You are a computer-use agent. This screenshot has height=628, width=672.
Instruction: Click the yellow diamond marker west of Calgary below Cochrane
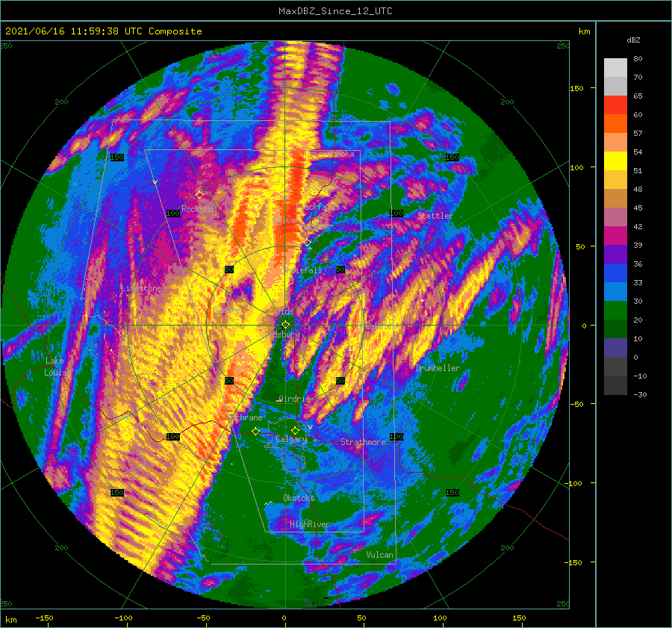point(255,431)
